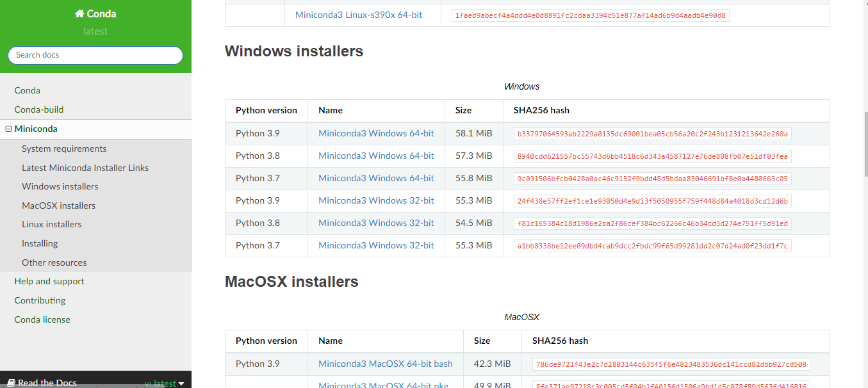Click Python version header in MacOSX table
This screenshot has height=388, width=868.
[x=266, y=341]
